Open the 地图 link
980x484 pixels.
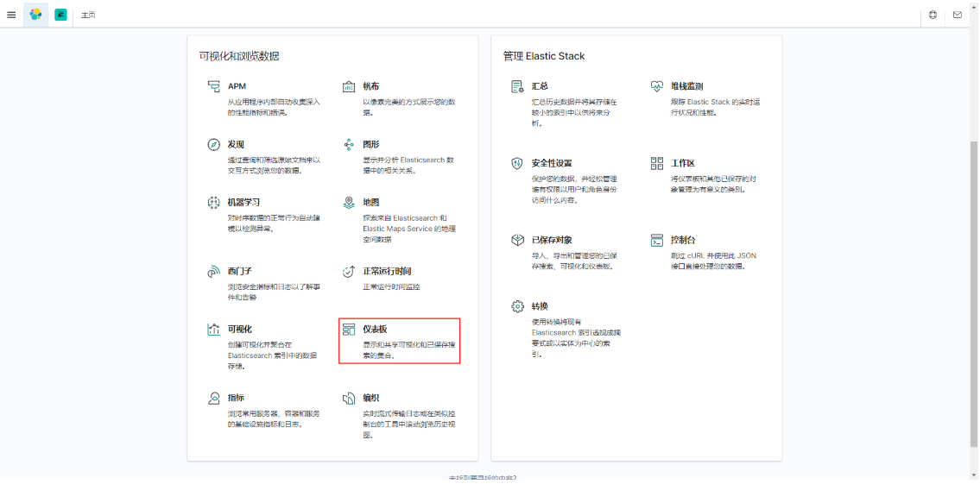(x=370, y=203)
